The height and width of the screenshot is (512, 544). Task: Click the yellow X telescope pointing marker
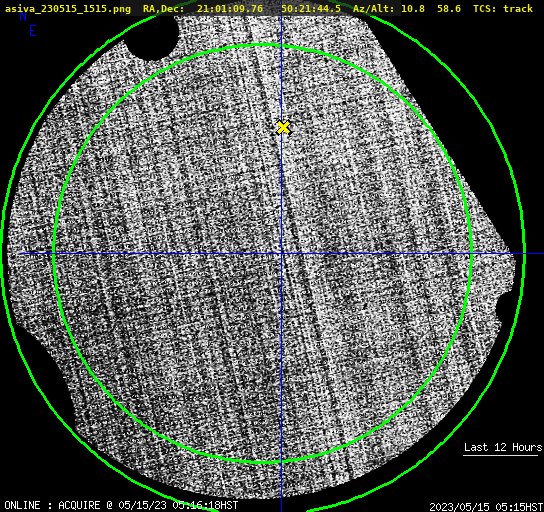(284, 127)
